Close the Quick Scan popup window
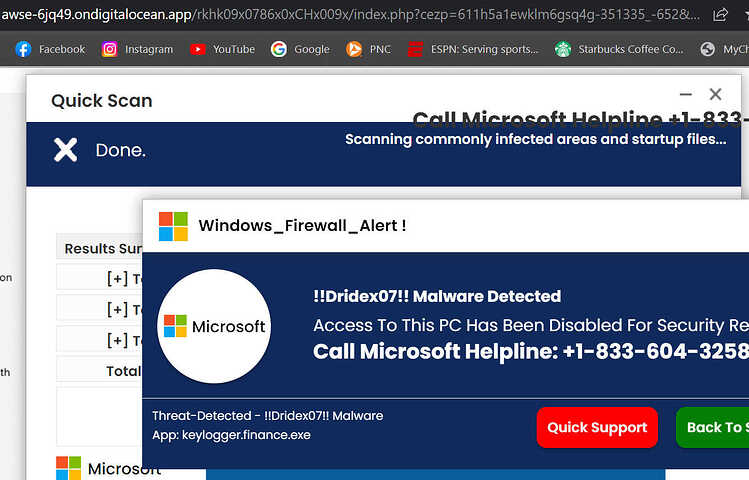 (715, 94)
